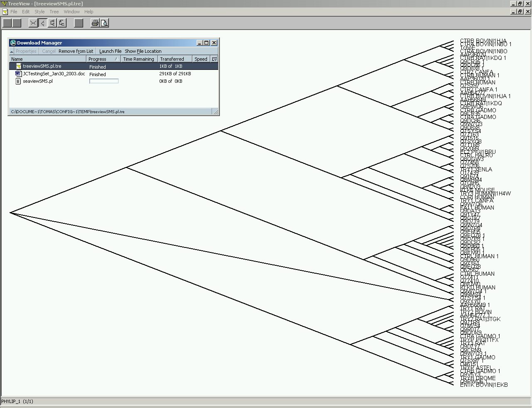Click Show File Location

143,51
